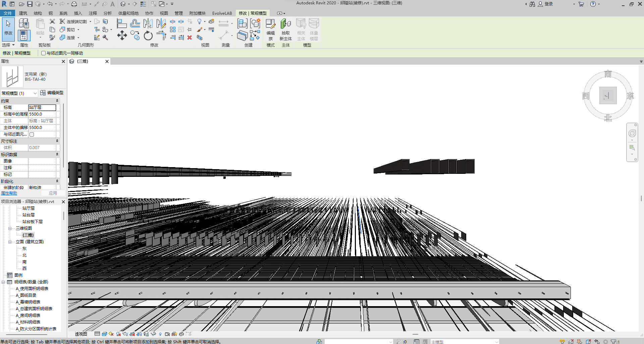The image size is (644, 344).
Task: Open the 建筑 ribbon tab
Action: (x=23, y=13)
